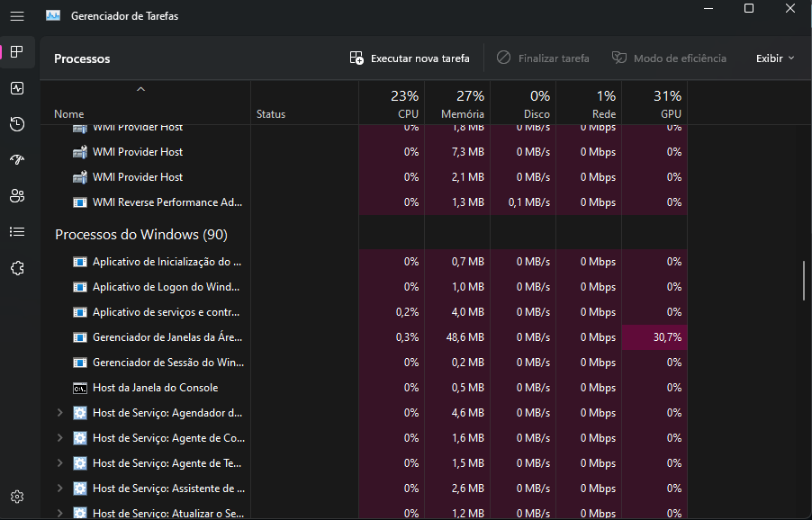The width and height of the screenshot is (812, 520).
Task: Open the Exibir dropdown menu
Action: click(x=775, y=58)
